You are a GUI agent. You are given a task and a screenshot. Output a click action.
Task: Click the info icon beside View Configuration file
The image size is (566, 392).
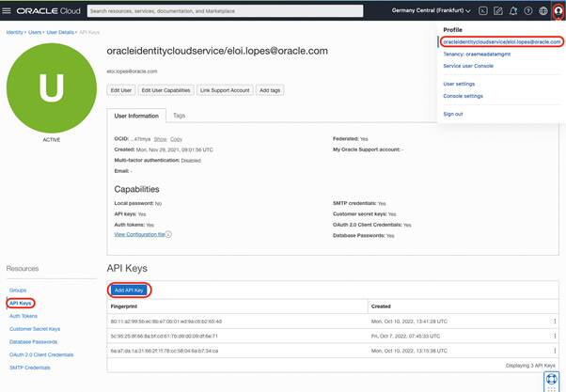pyautogui.click(x=168, y=234)
